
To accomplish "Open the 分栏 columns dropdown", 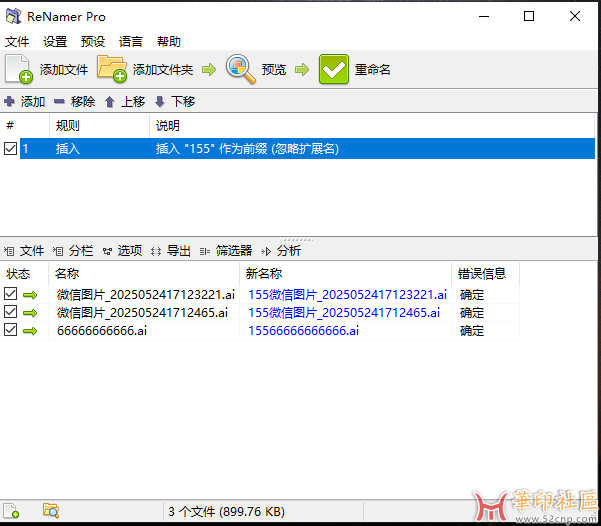I will pyautogui.click(x=73, y=251).
